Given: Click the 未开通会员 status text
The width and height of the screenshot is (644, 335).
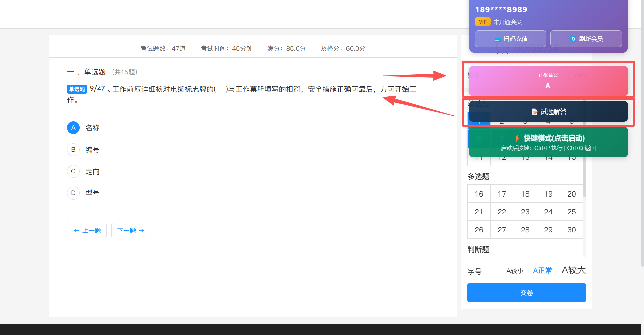Looking at the screenshot, I should [x=507, y=22].
